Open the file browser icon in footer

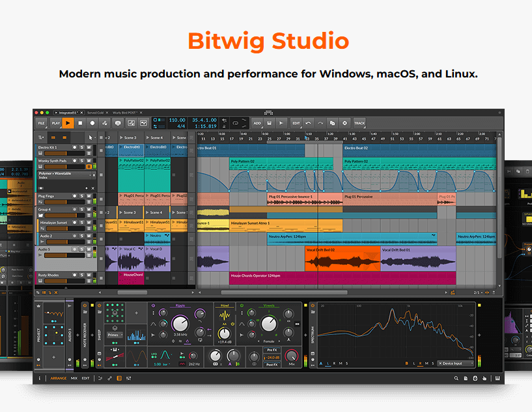click(x=466, y=378)
